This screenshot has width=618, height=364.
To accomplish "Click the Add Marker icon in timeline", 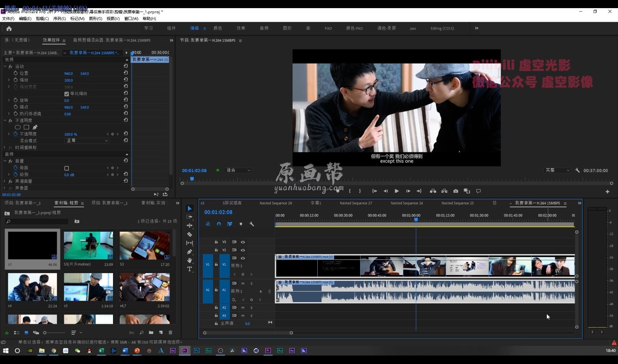I will click(x=241, y=224).
